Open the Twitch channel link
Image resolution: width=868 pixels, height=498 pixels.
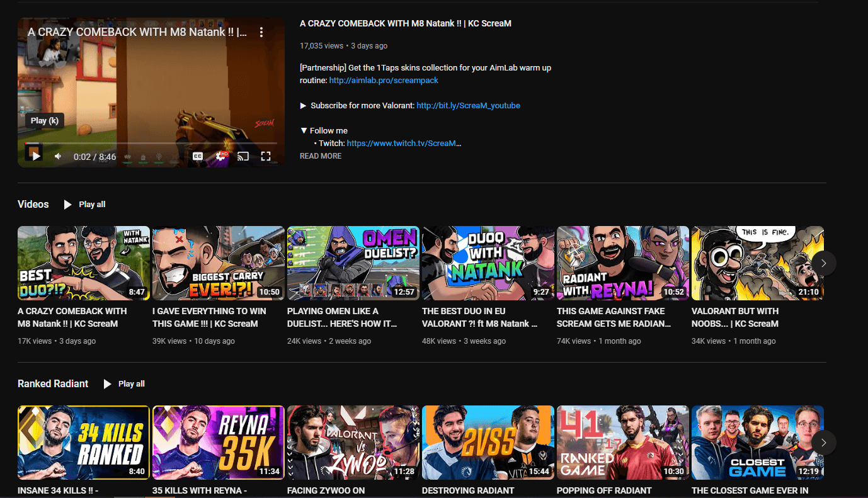(x=404, y=144)
